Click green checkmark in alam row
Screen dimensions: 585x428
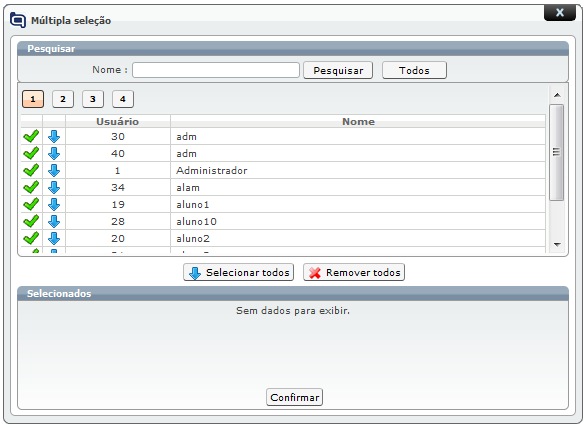click(x=31, y=187)
